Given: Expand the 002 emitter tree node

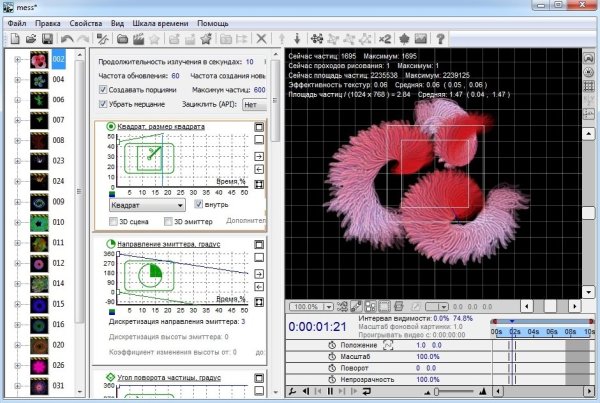Looking at the screenshot, I should point(18,61).
